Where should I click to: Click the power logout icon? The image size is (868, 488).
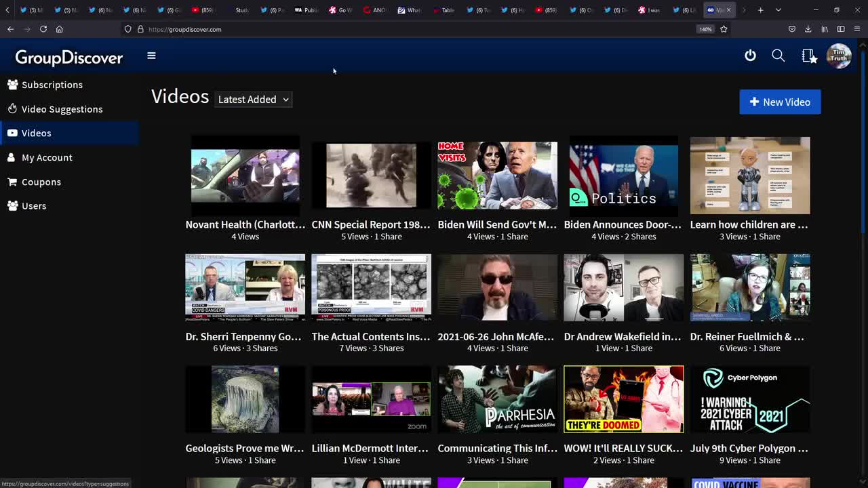click(750, 56)
